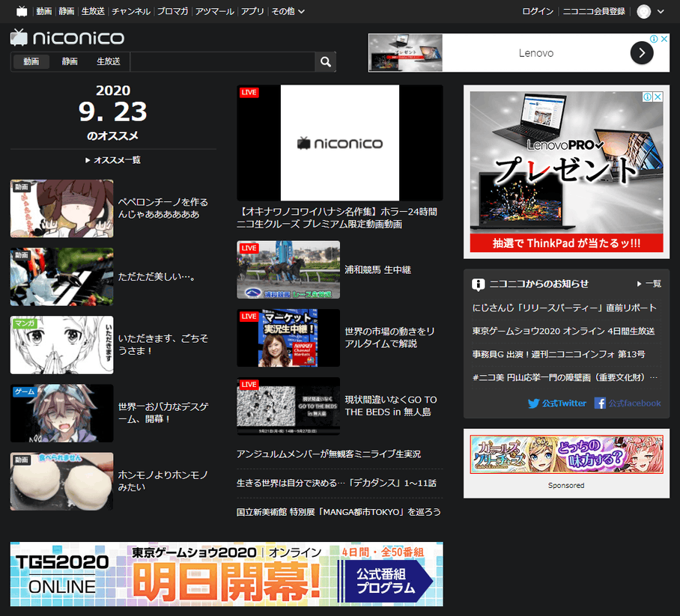Image resolution: width=680 pixels, height=616 pixels.
Task: Open 動画 in the top navigation
Action: 43,11
